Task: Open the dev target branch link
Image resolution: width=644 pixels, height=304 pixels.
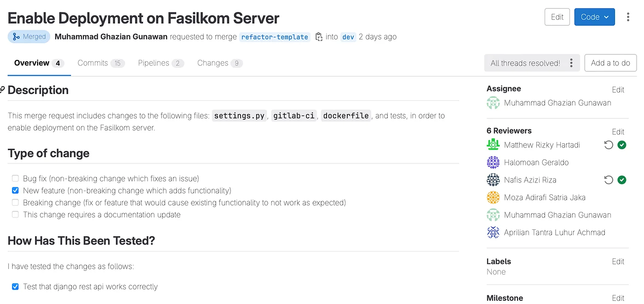Action: tap(348, 37)
